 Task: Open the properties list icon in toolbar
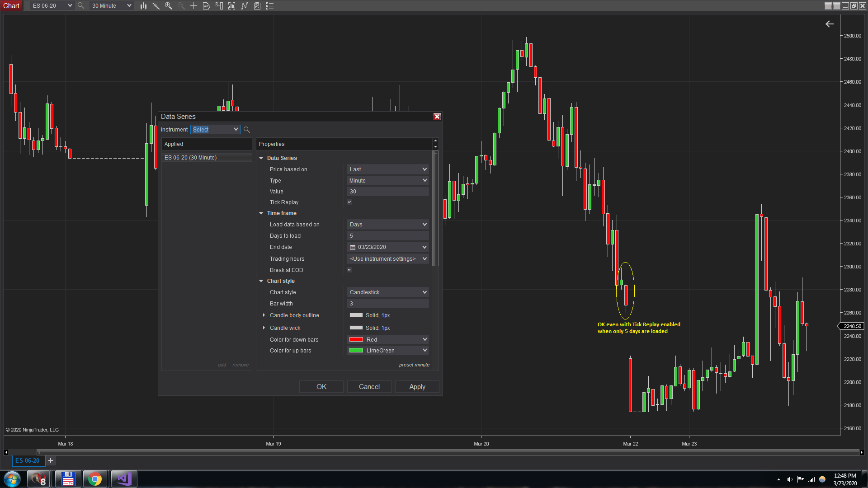(x=270, y=6)
